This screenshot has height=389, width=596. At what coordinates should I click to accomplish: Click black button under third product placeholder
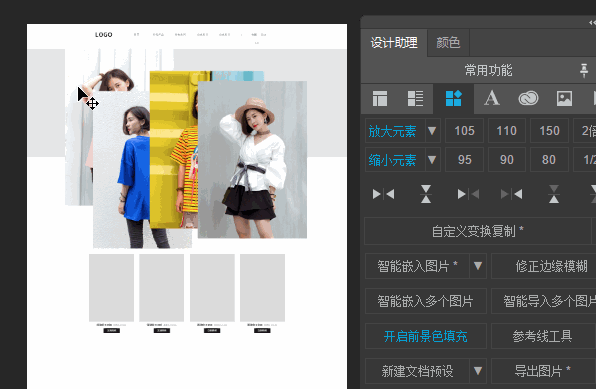212,330
